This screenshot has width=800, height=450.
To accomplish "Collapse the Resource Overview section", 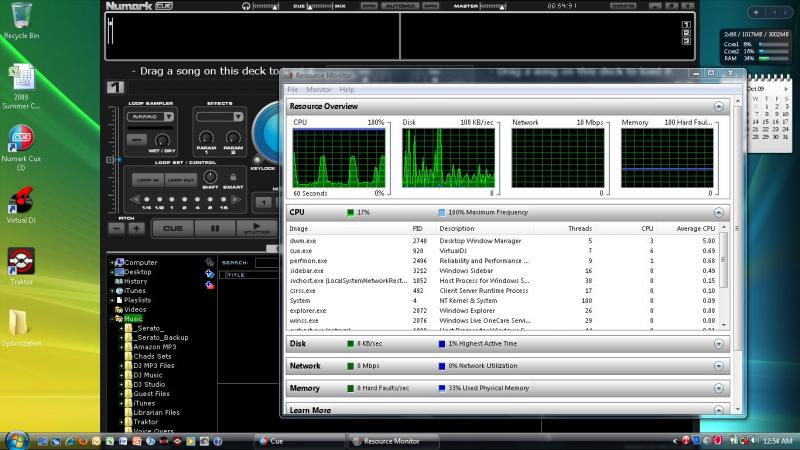I will tap(718, 106).
